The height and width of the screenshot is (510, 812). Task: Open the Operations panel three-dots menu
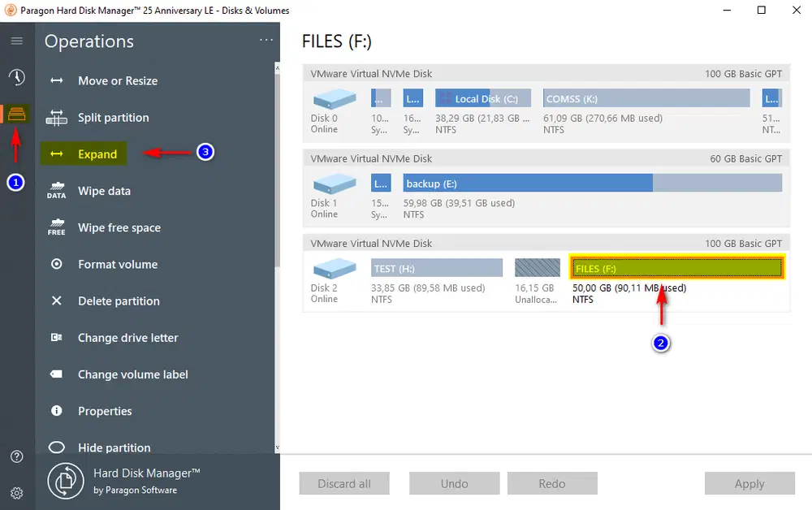click(266, 40)
